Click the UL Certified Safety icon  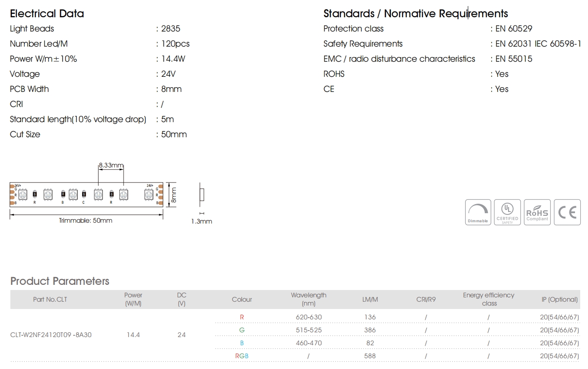(507, 212)
